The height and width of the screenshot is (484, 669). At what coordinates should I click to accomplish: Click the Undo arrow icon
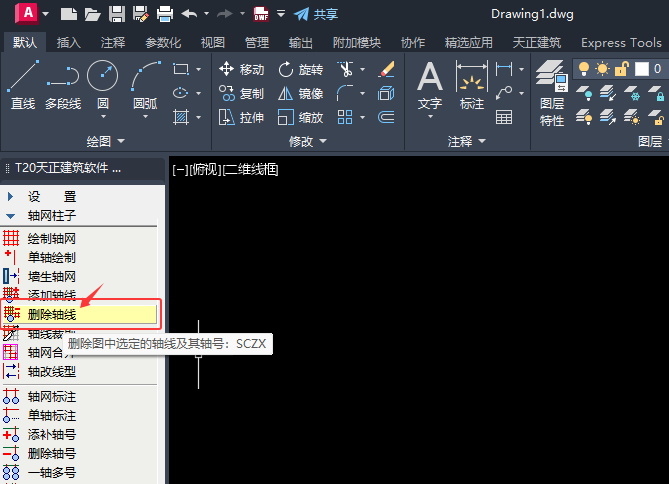click(189, 14)
